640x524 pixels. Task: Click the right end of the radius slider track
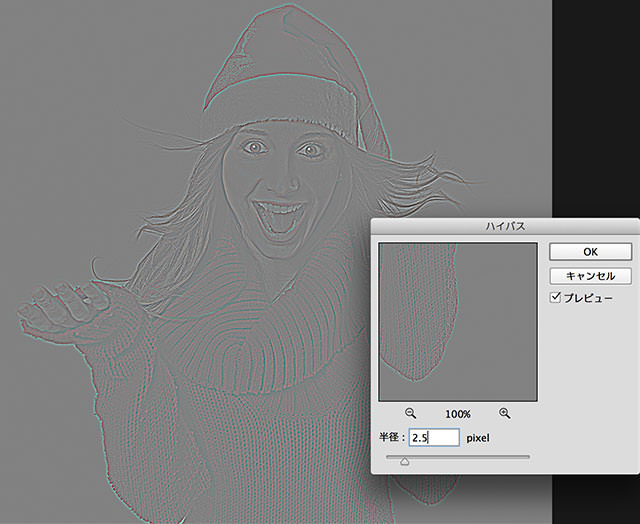(528, 457)
